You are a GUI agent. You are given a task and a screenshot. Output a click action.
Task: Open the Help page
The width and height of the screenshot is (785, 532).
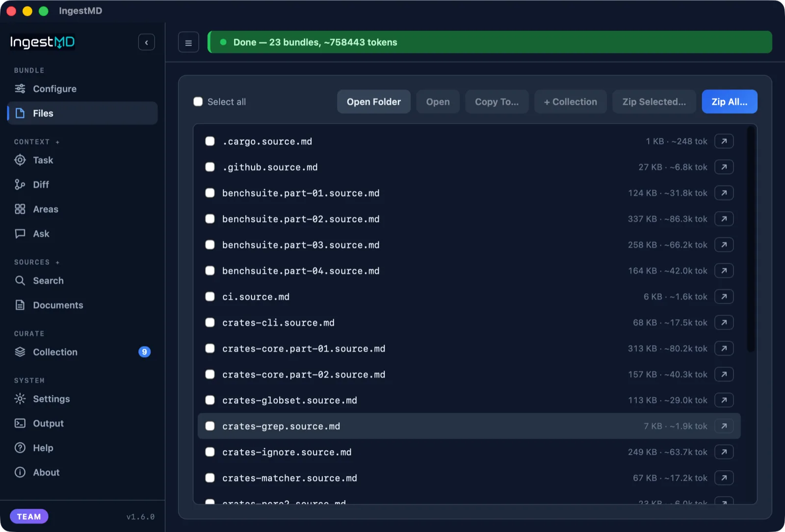(x=82, y=448)
